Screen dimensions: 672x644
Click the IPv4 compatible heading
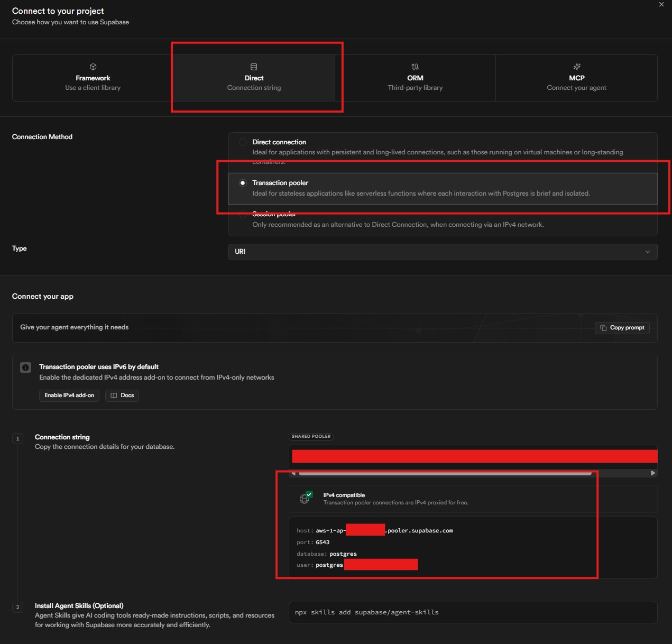[344, 495]
